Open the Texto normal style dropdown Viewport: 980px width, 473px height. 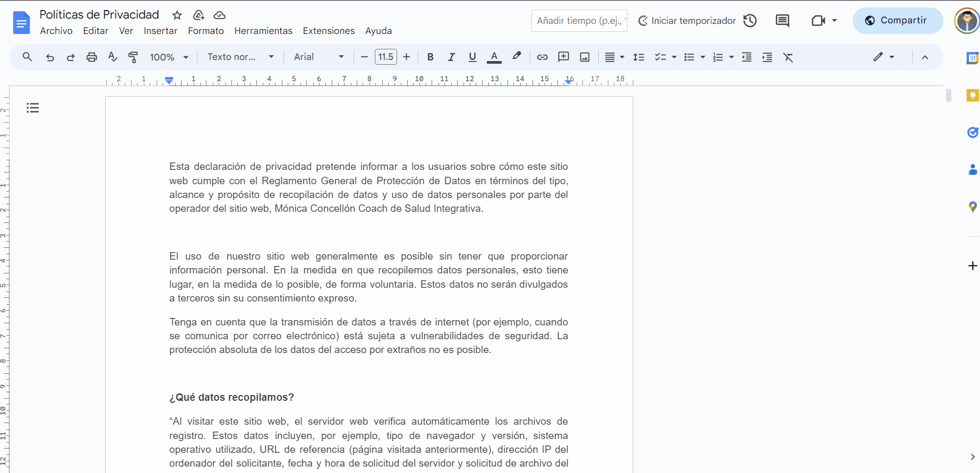click(x=240, y=57)
